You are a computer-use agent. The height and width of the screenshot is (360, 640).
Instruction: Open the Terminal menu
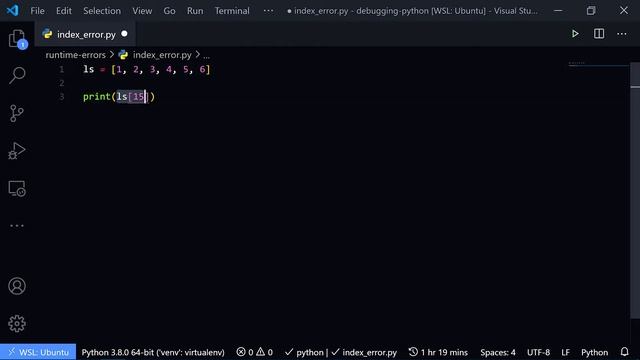click(232, 11)
